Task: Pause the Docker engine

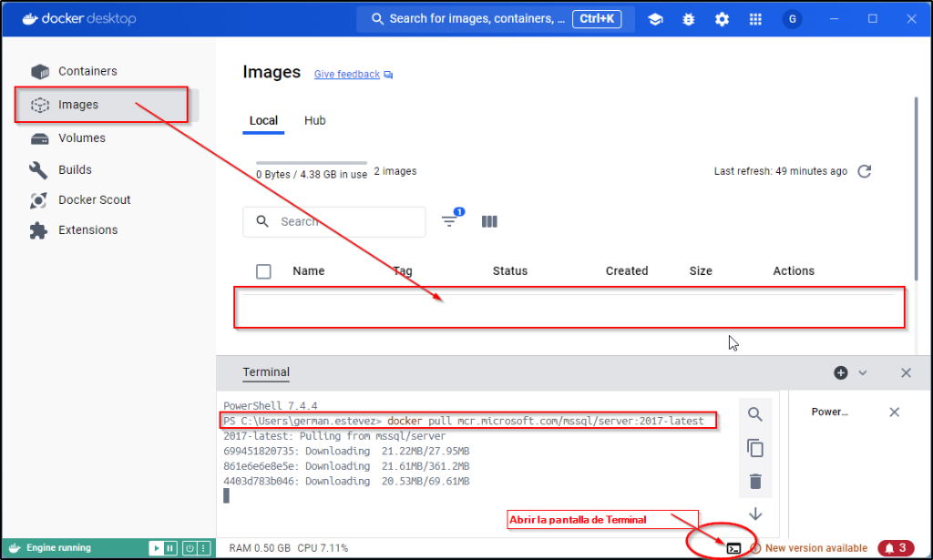Action: pos(169,548)
